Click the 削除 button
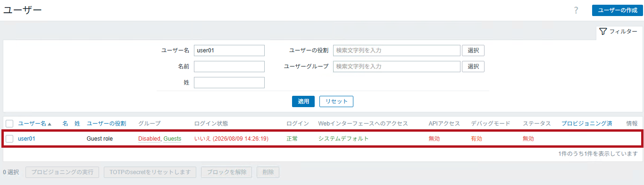The width and height of the screenshot is (644, 185). click(x=268, y=172)
